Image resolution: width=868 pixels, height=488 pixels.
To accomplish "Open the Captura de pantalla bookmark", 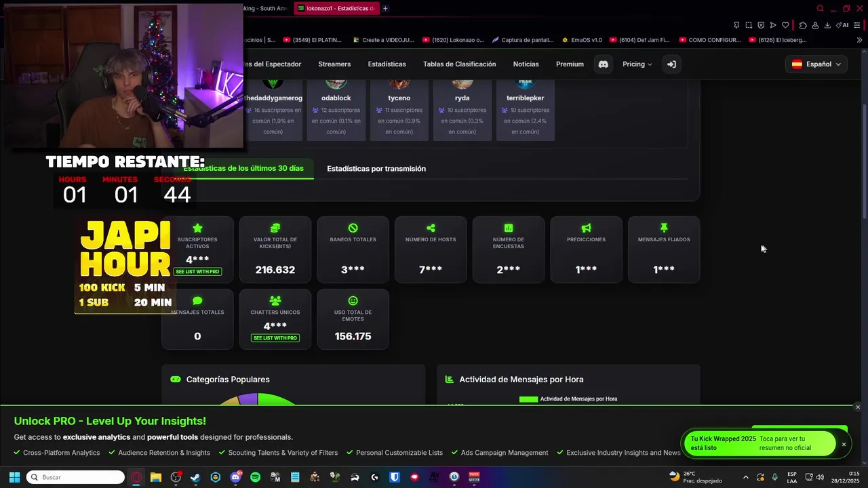I will 523,40.
